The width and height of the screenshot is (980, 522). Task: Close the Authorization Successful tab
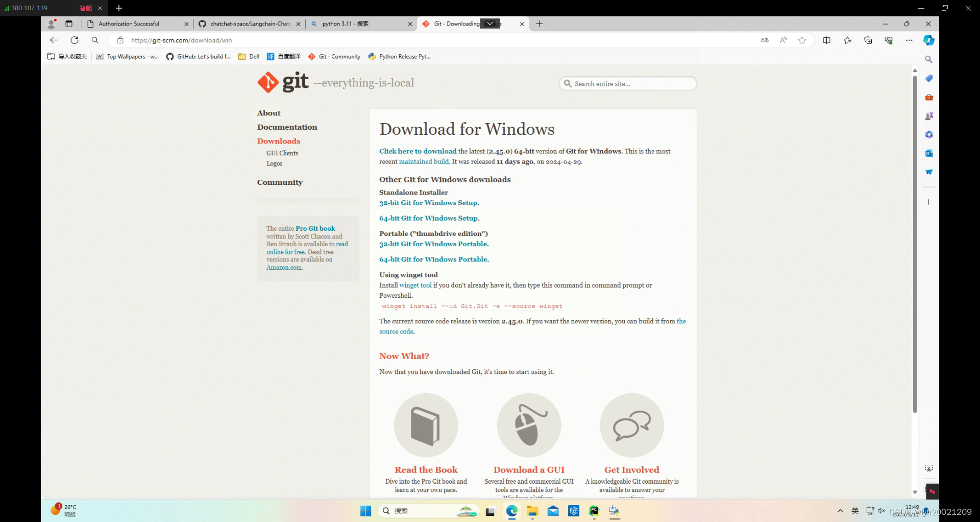[186, 24]
